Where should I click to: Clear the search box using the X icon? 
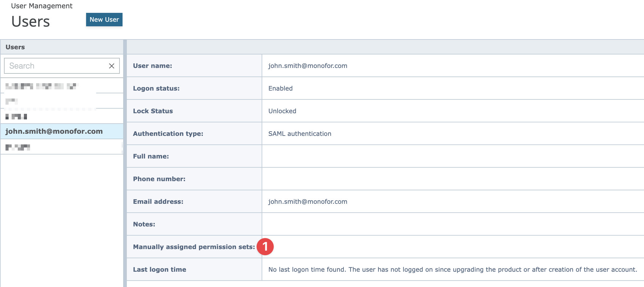(x=111, y=65)
